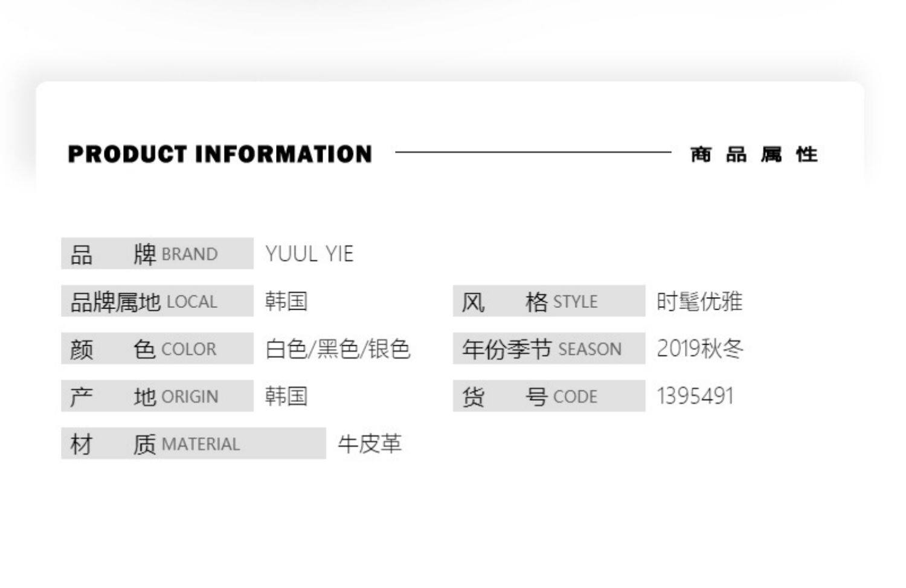Click the 银色 color option text
Image resolution: width=906 pixels, height=588 pixels.
[x=389, y=349]
